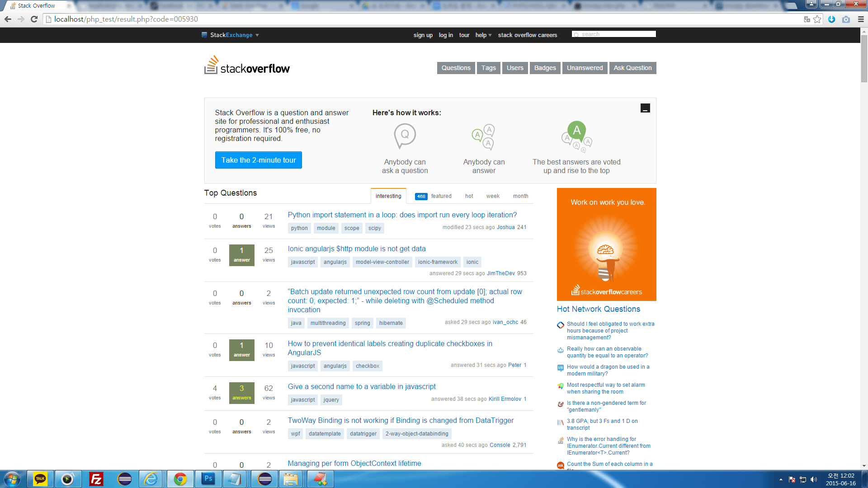Open FileZilla from the taskbar

pos(96,479)
